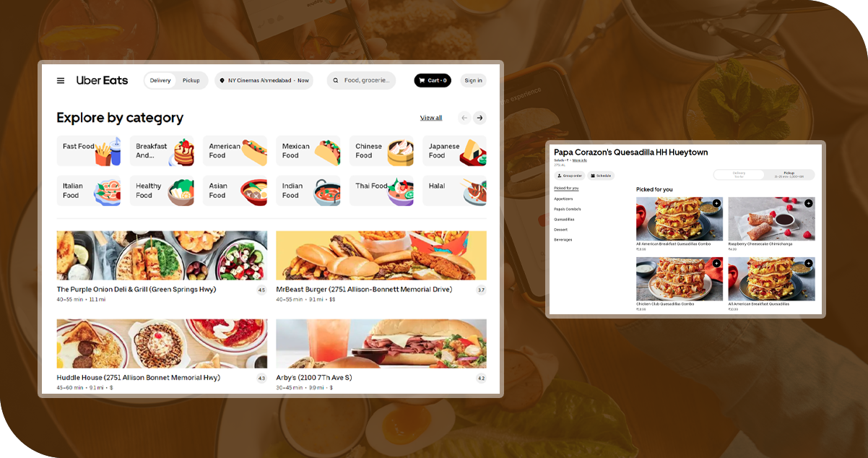Click the previous arrow in category carousel
This screenshot has width=868, height=458.
coord(464,118)
